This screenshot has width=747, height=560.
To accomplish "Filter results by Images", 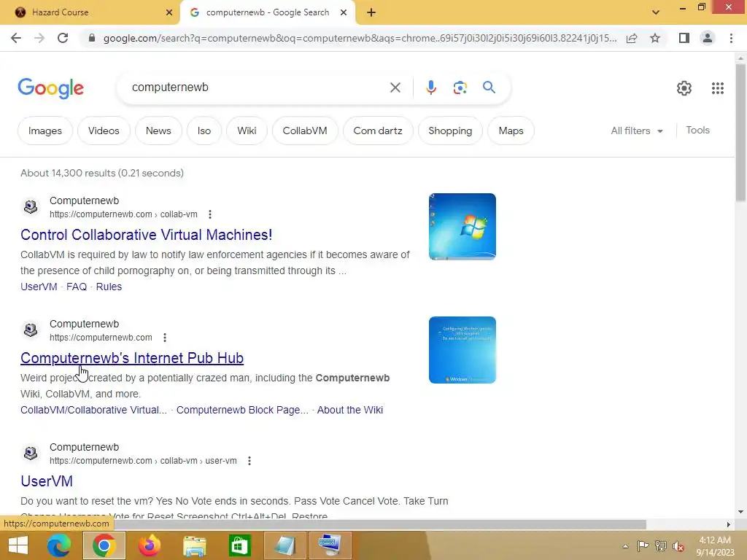I will click(x=44, y=131).
